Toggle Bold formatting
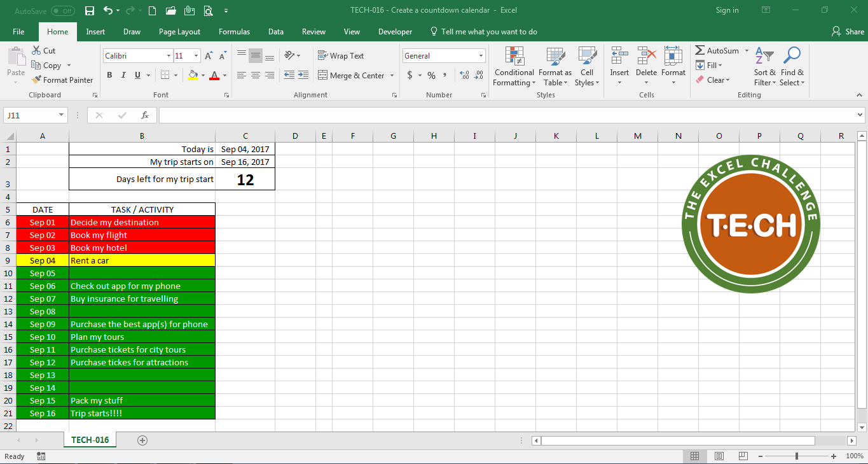 109,75
